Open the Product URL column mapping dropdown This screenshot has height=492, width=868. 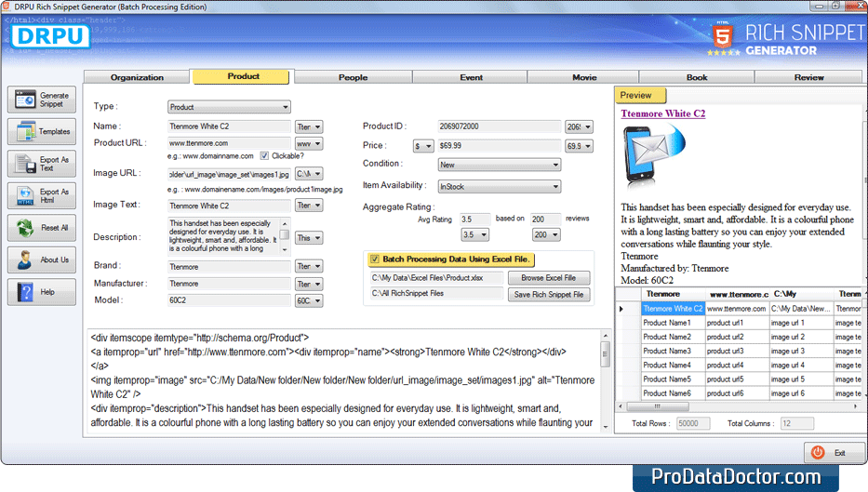coord(309,143)
